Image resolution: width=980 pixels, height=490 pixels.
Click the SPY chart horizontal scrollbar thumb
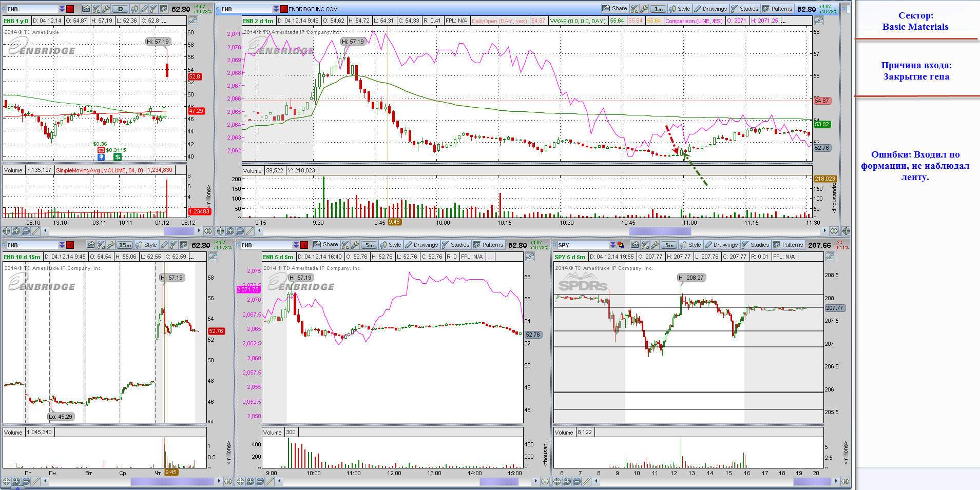coord(812,481)
